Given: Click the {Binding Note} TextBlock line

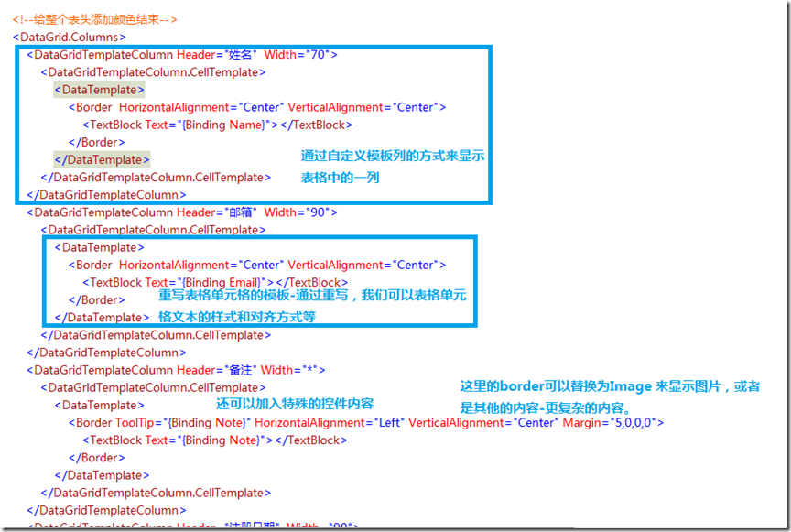Looking at the screenshot, I should [x=215, y=440].
